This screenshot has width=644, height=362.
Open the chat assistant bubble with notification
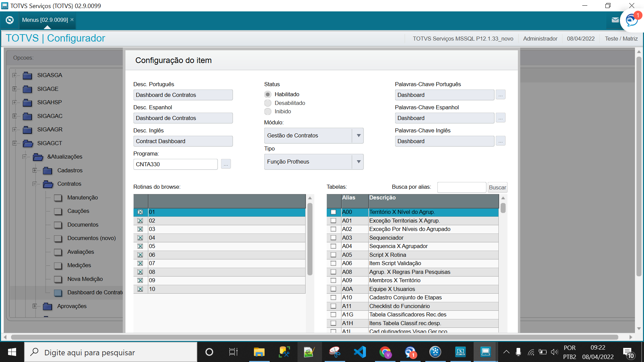tap(632, 20)
